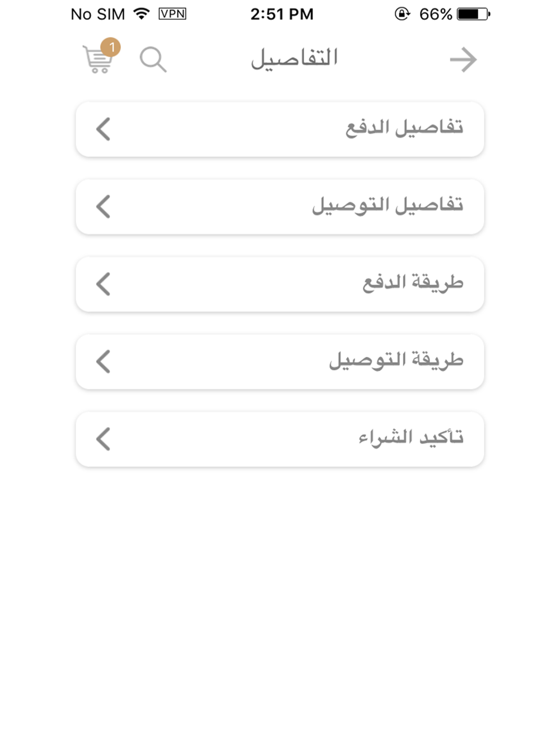
Task: Tap the VPN status indicator
Action: [172, 13]
